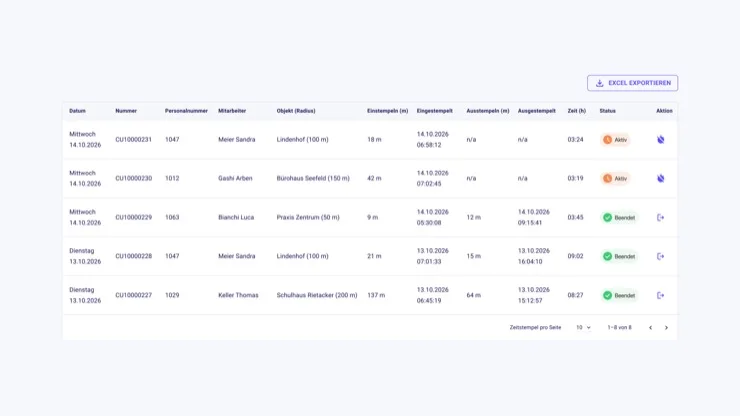
Task: Click the pagination text 1–8 von 8
Action: click(619, 328)
